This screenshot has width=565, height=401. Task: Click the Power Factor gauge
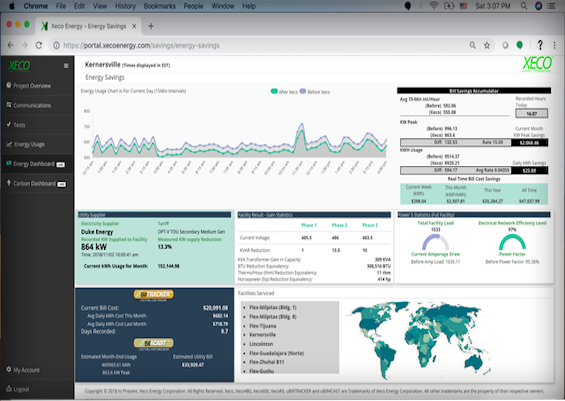pyautogui.click(x=512, y=242)
